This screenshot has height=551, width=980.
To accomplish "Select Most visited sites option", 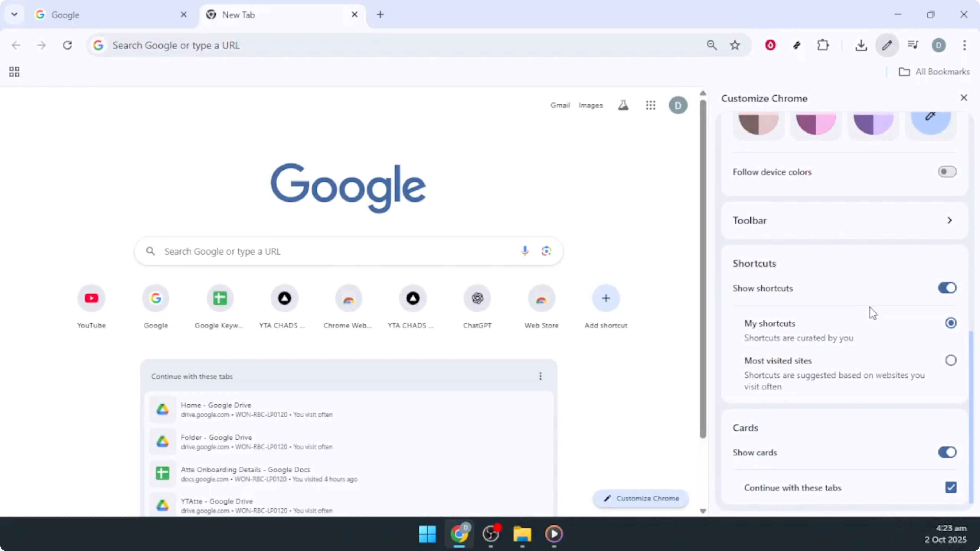I will 951,360.
